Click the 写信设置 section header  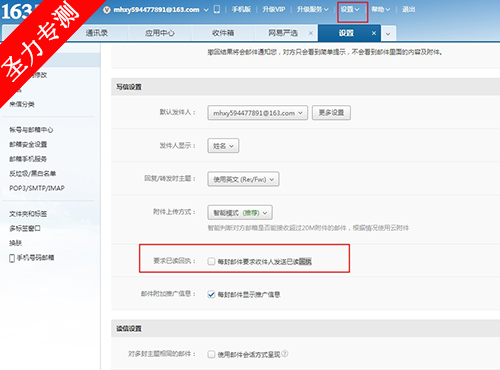pyautogui.click(x=129, y=87)
